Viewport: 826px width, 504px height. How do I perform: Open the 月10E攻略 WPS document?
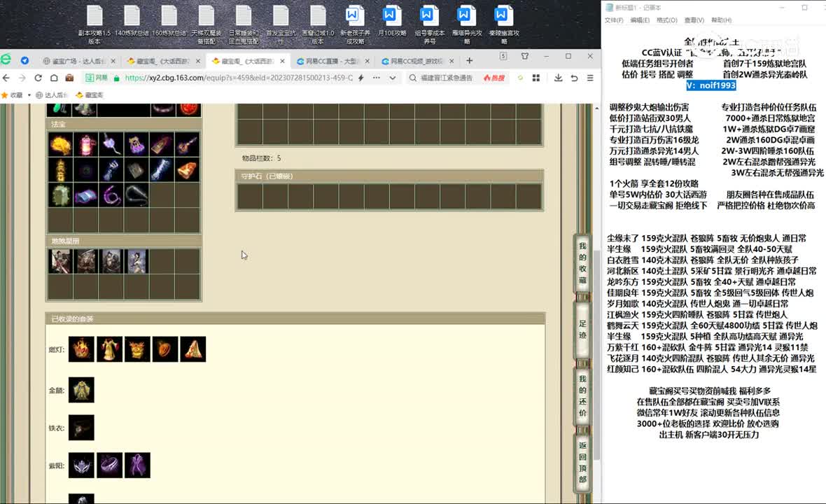[x=392, y=21]
